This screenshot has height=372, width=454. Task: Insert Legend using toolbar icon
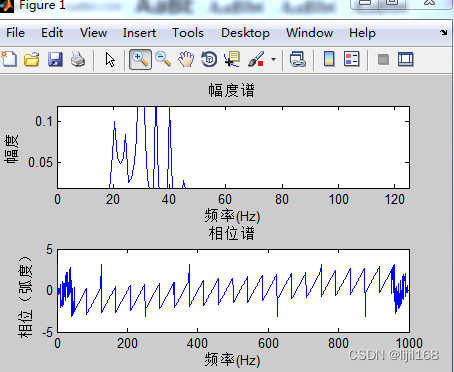coord(352,59)
